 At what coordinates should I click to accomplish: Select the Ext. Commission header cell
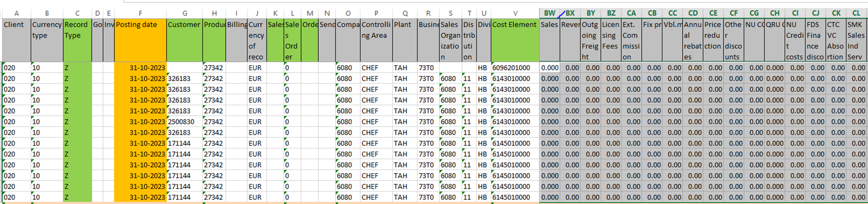tap(631, 41)
